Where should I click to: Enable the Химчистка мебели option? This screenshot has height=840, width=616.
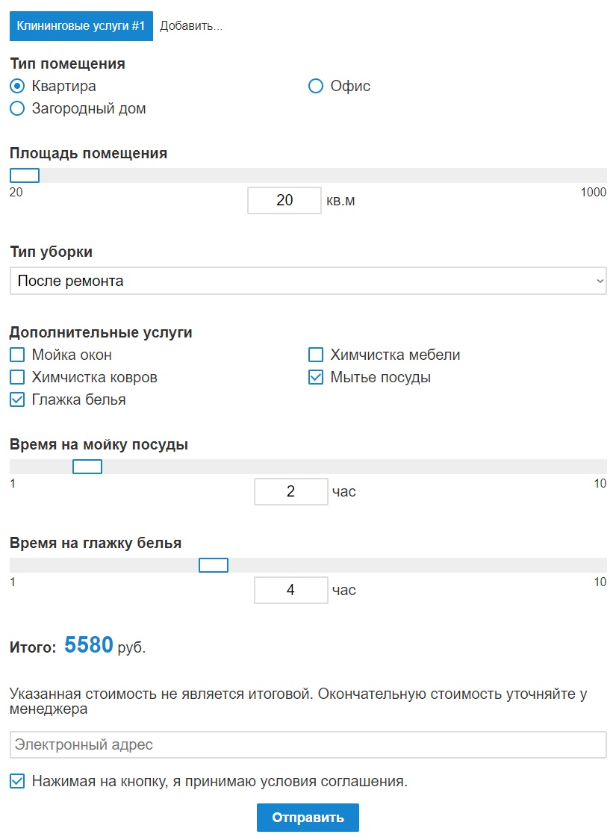click(x=315, y=355)
